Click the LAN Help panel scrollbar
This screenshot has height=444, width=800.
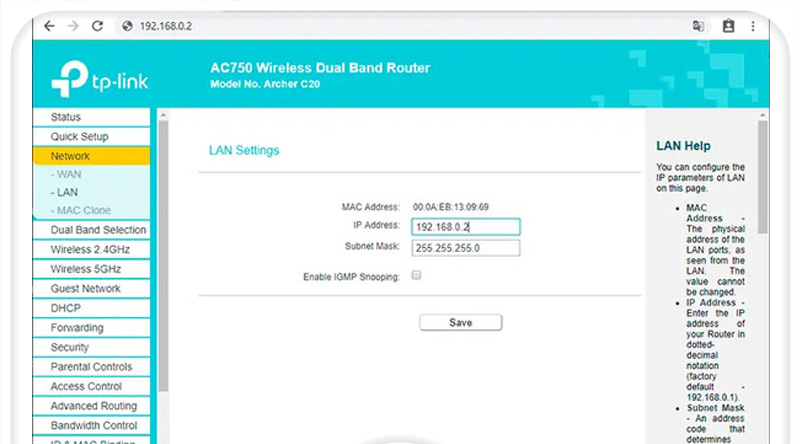point(762,200)
